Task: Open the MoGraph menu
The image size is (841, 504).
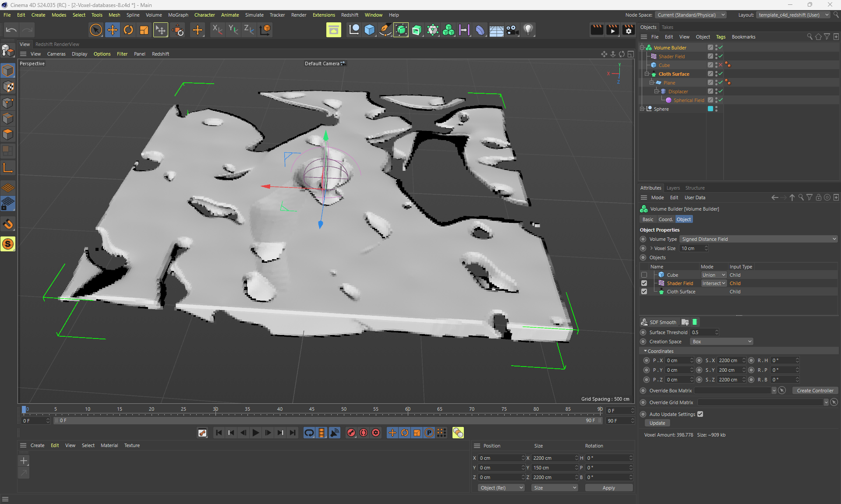Action: 178,15
